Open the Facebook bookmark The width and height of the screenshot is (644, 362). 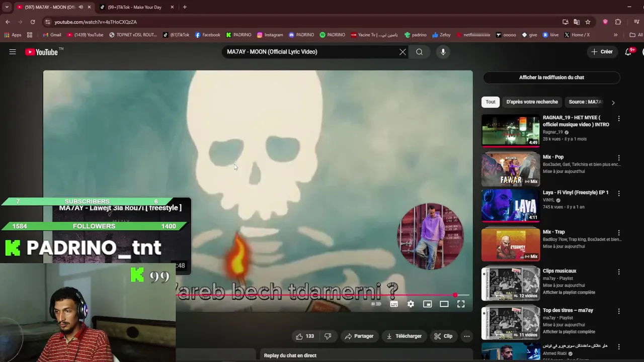click(x=207, y=35)
